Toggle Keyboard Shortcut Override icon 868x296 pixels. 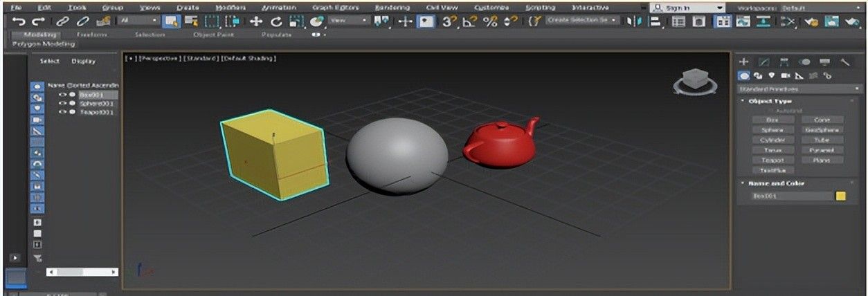click(x=426, y=22)
